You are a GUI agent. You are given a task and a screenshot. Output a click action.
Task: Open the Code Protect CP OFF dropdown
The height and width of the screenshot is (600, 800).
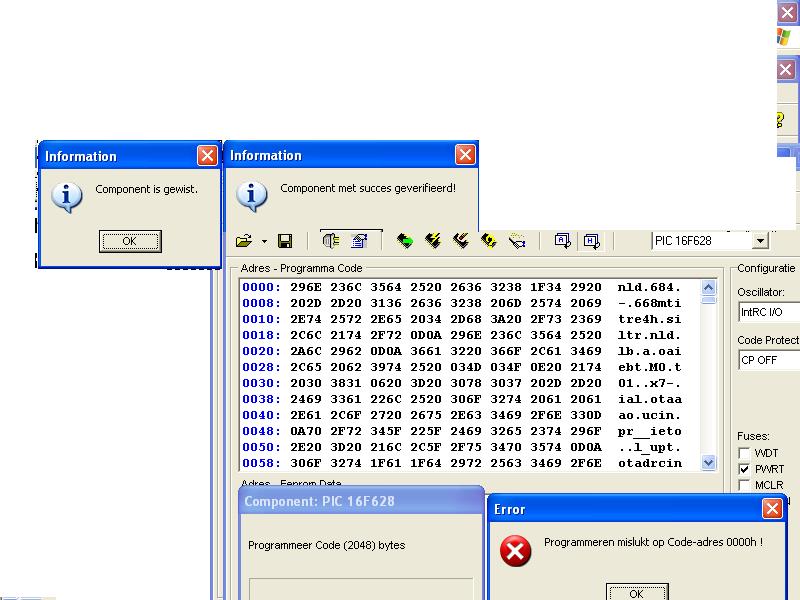(x=768, y=360)
